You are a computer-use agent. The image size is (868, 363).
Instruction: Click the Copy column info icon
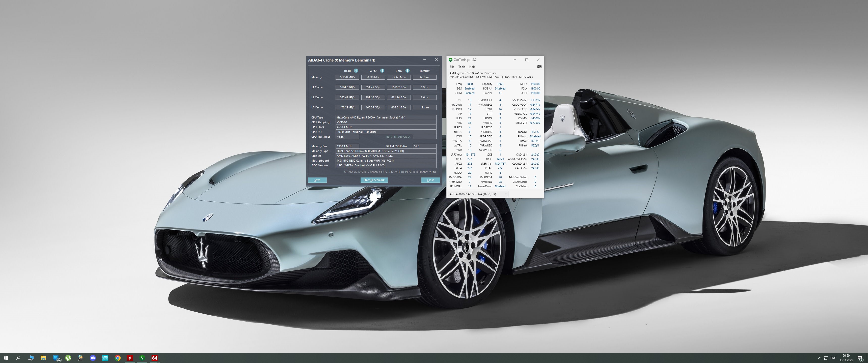coord(408,71)
